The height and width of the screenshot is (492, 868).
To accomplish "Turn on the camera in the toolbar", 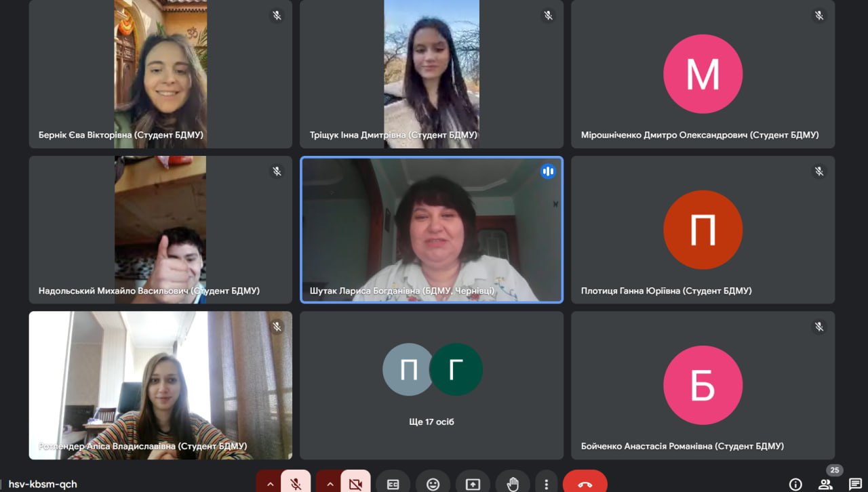I will (x=355, y=484).
